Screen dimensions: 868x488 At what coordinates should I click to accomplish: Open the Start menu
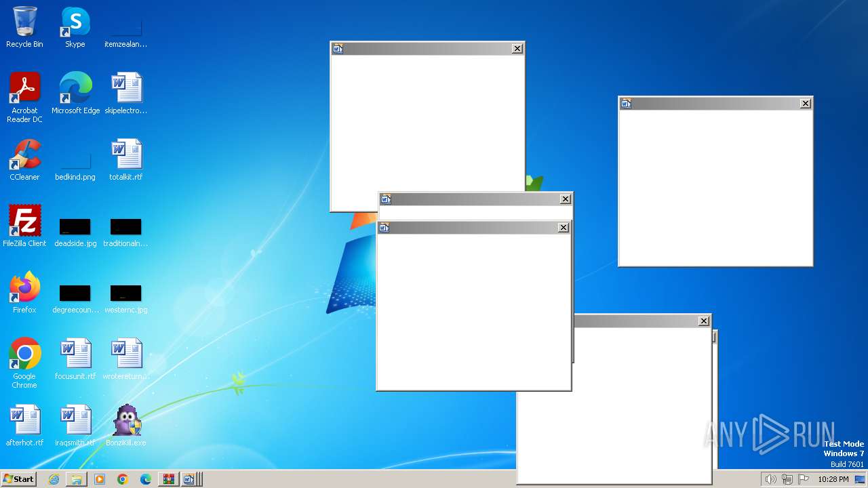[18, 479]
